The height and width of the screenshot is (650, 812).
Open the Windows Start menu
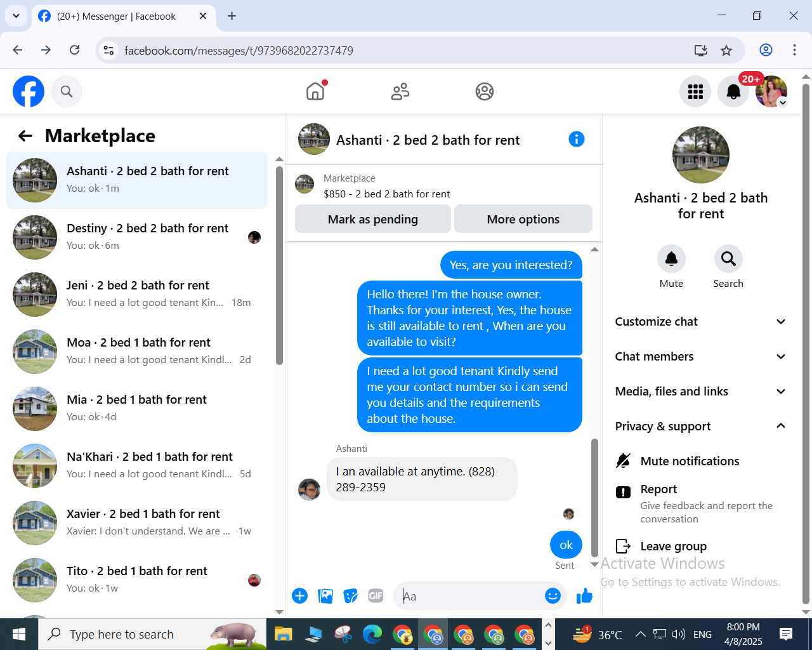[18, 634]
